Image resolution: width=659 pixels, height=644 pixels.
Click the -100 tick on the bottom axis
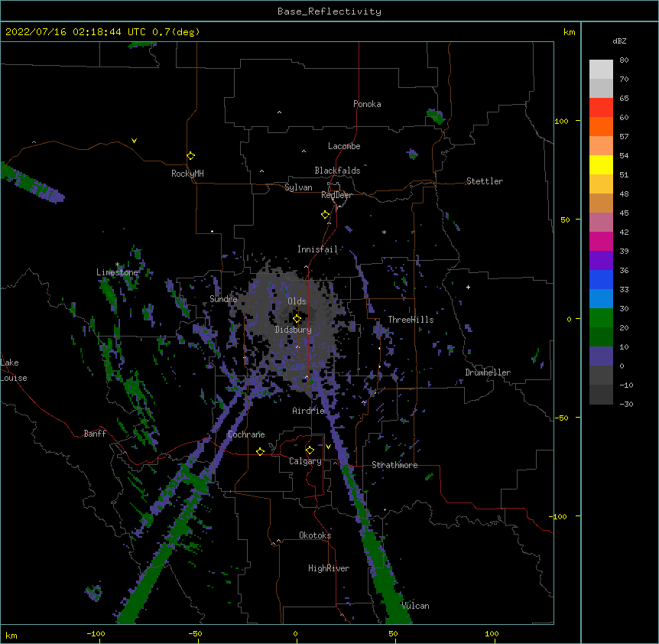coord(96,633)
